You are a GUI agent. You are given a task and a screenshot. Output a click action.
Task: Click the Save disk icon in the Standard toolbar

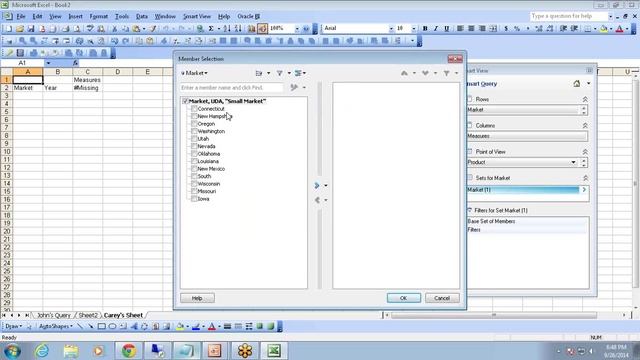tap(31, 29)
